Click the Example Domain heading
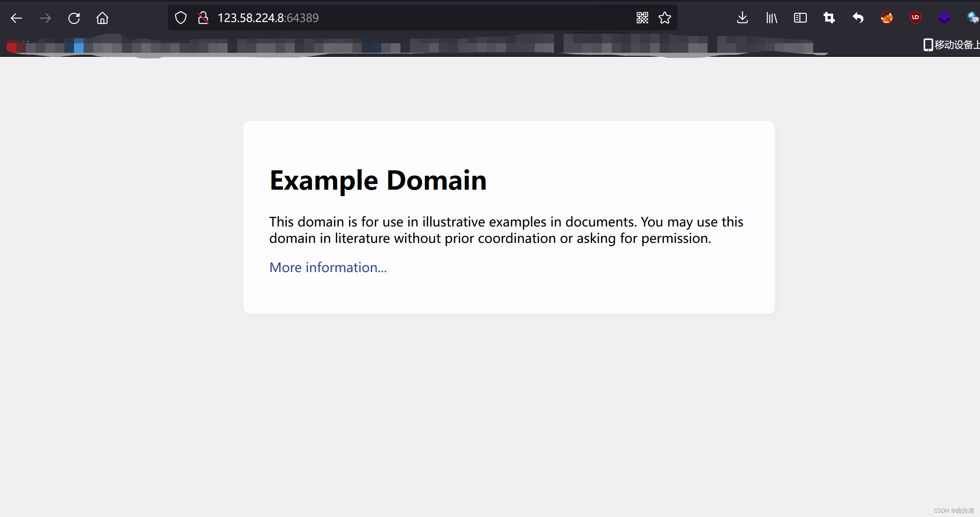The height and width of the screenshot is (517, 980). pyautogui.click(x=378, y=180)
